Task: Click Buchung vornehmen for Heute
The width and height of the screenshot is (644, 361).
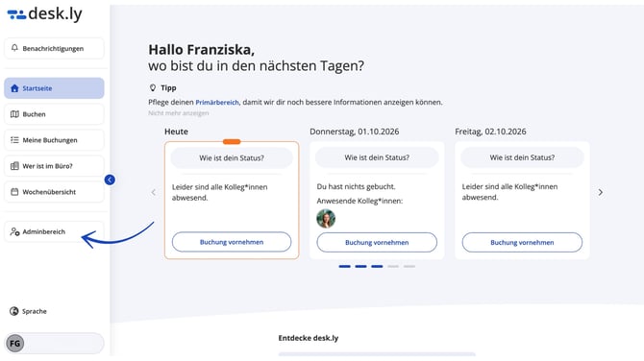Action: click(x=232, y=242)
